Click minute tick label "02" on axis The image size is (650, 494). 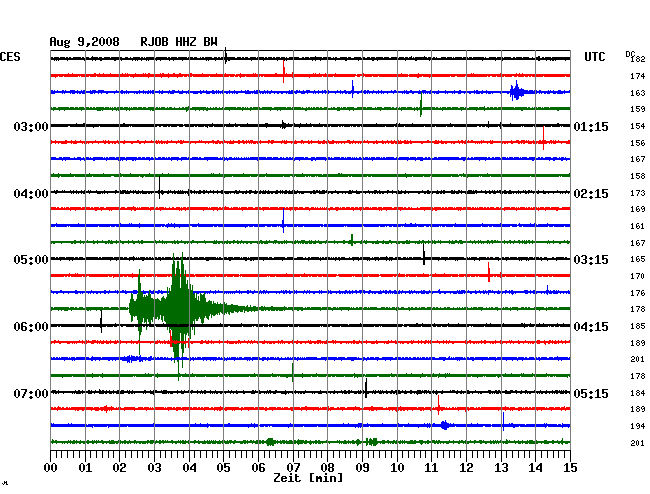click(119, 467)
